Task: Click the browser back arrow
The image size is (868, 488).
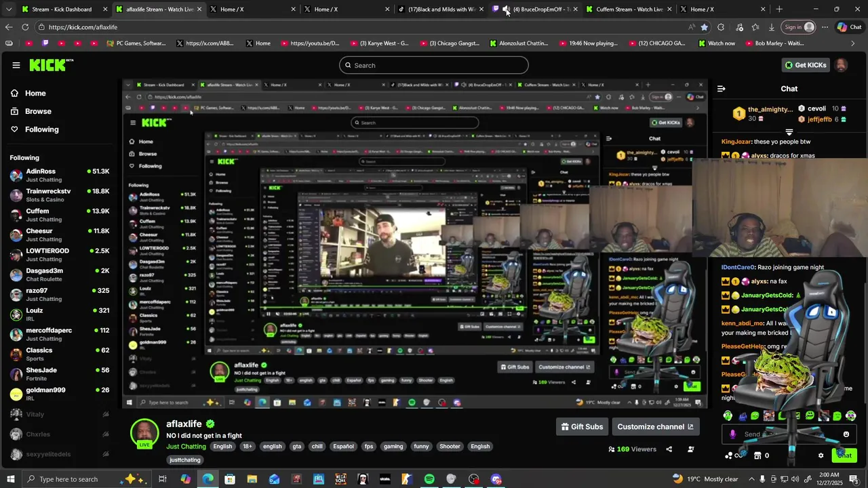Action: [9, 27]
